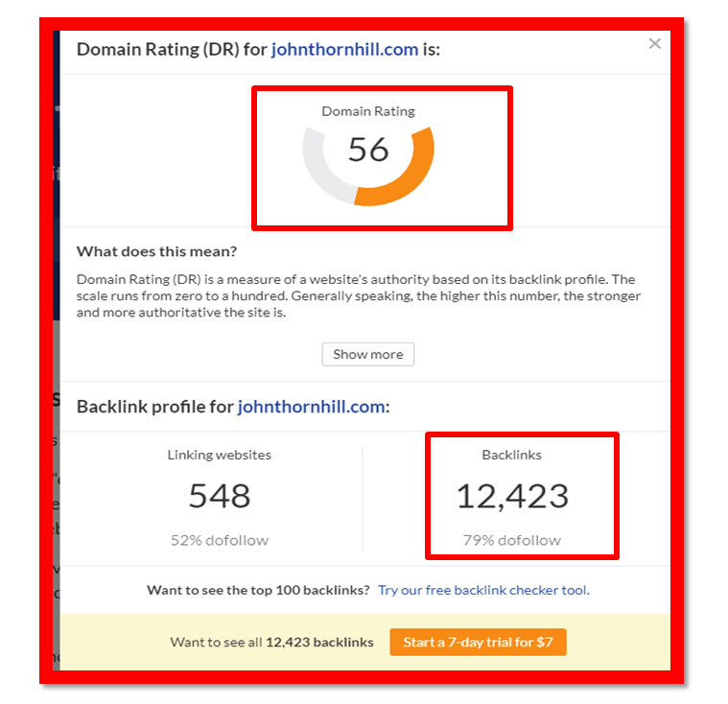Click "Want to see the top 100 backlinks?" text

(258, 590)
